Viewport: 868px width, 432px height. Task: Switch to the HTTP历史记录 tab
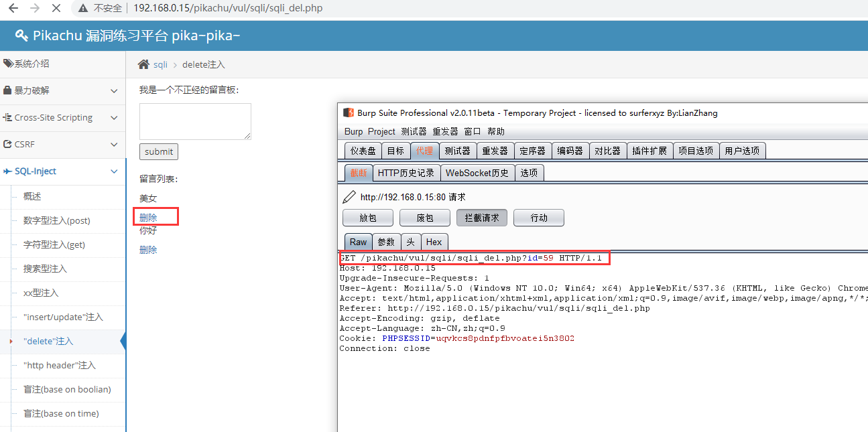(406, 173)
